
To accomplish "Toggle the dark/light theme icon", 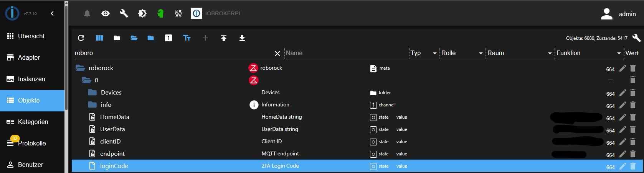I will (x=142, y=14).
